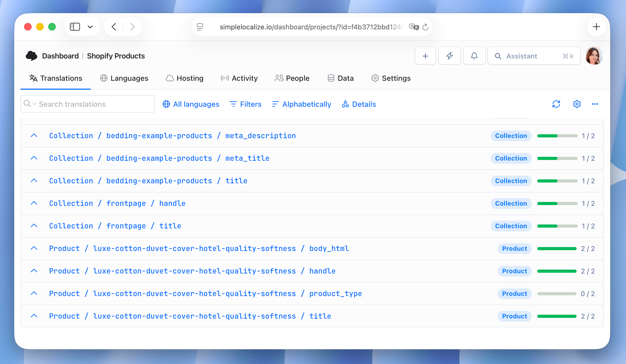Image resolution: width=626 pixels, height=364 pixels.
Task: Collapse the frontpage title row
Action: tap(34, 226)
